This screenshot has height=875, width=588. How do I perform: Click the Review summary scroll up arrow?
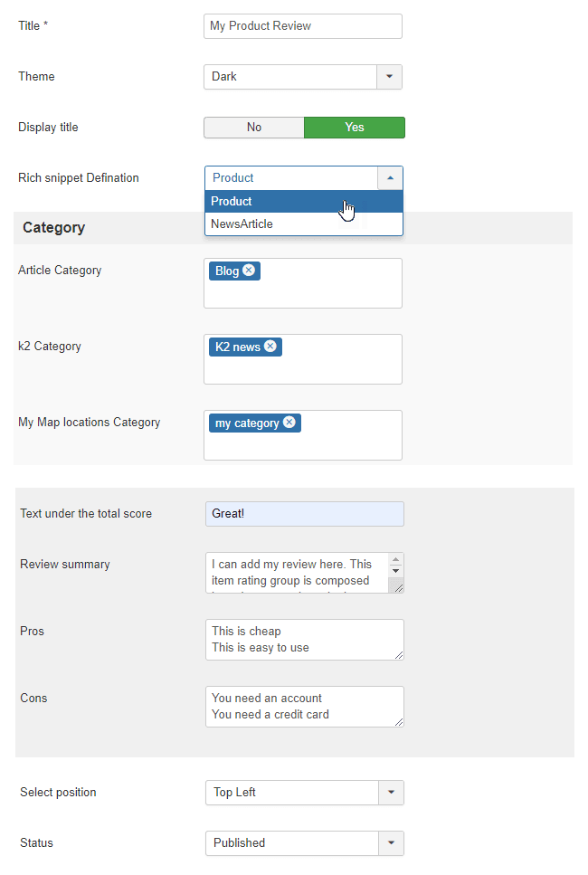coord(395,560)
